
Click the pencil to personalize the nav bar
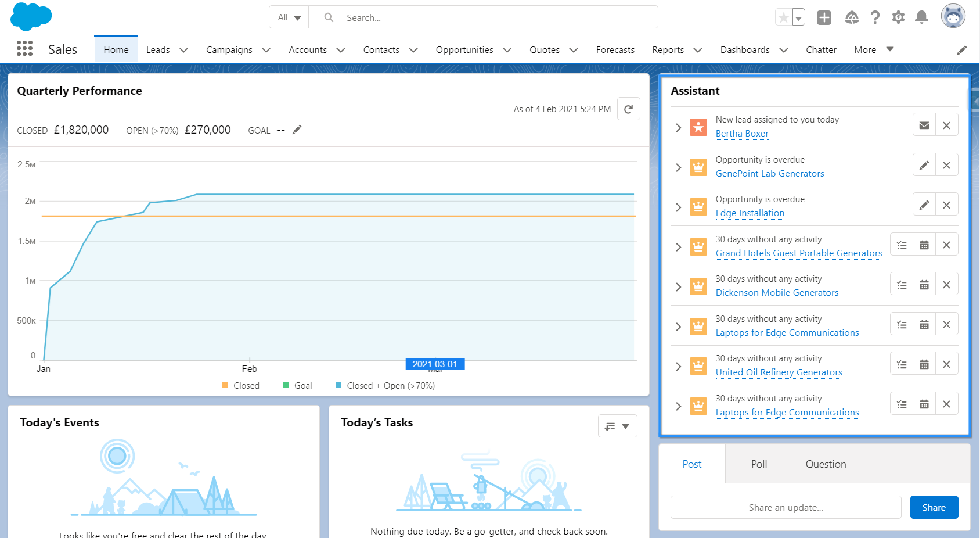(x=962, y=50)
